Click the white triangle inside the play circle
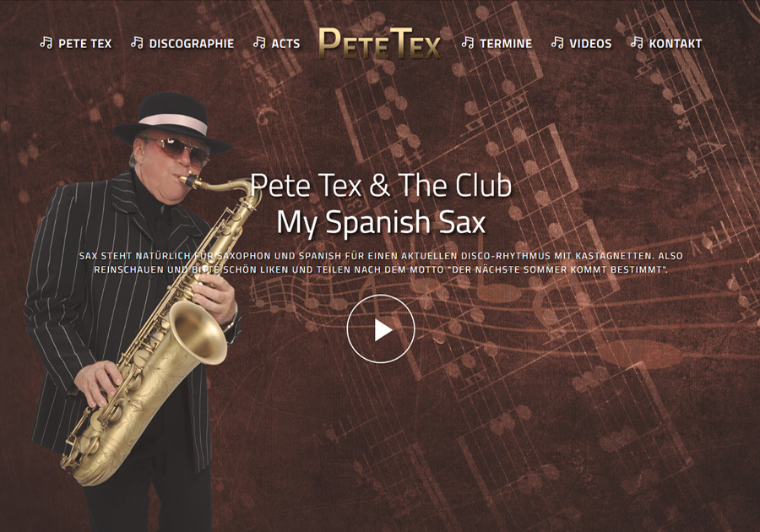Viewport: 760px width, 532px height. coord(383,330)
